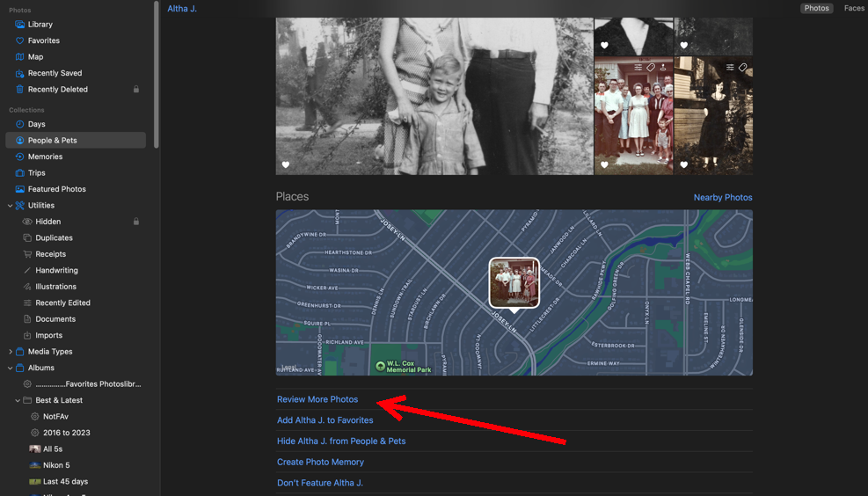
Task: Click the Albums folder icon
Action: pyautogui.click(x=20, y=368)
